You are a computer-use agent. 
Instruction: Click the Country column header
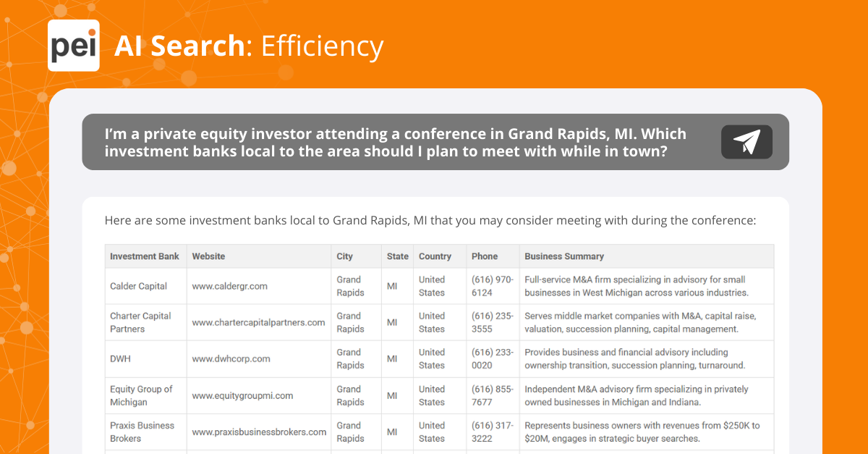click(441, 256)
